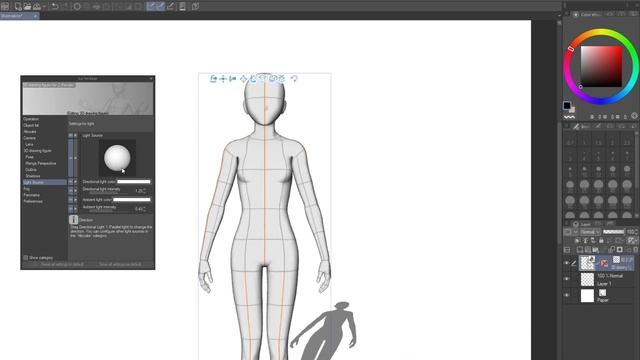Click the light source sphere preview
This screenshot has width=640, height=360.
tap(117, 158)
